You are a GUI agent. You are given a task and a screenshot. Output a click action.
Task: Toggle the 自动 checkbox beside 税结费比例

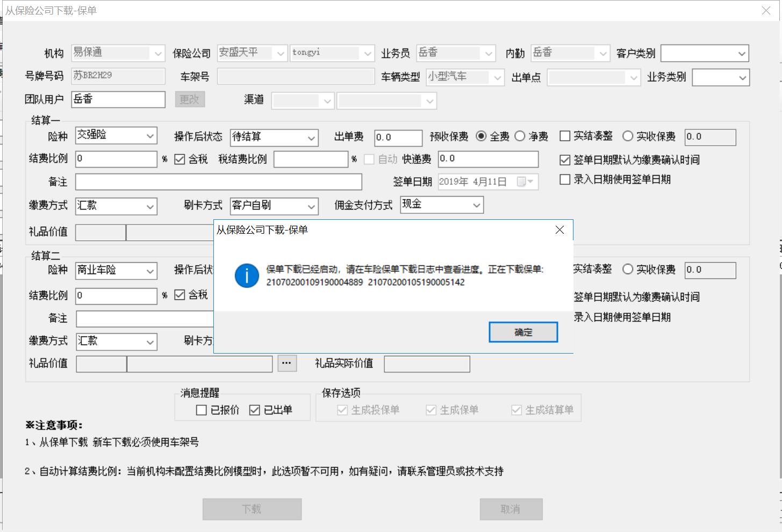point(369,159)
